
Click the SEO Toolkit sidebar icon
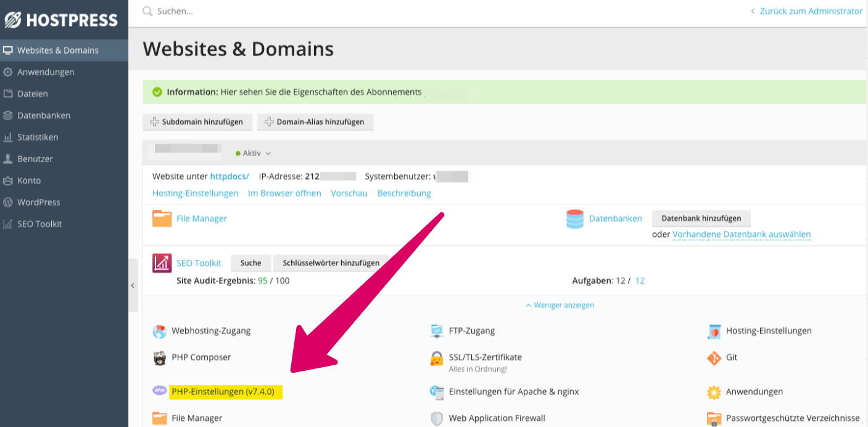(x=8, y=224)
